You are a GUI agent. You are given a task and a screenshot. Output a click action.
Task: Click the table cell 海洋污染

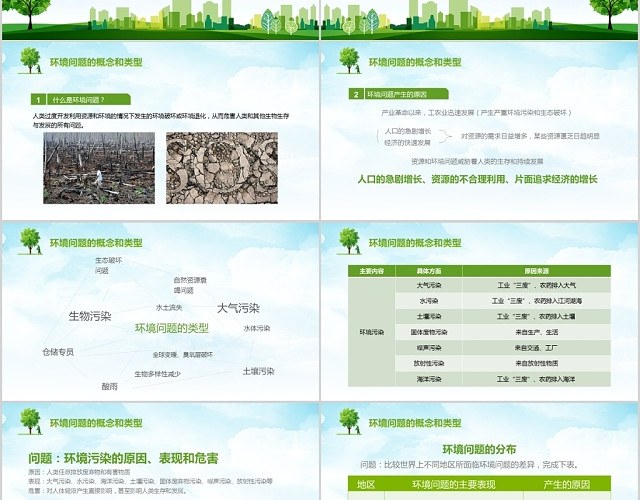coord(429,379)
